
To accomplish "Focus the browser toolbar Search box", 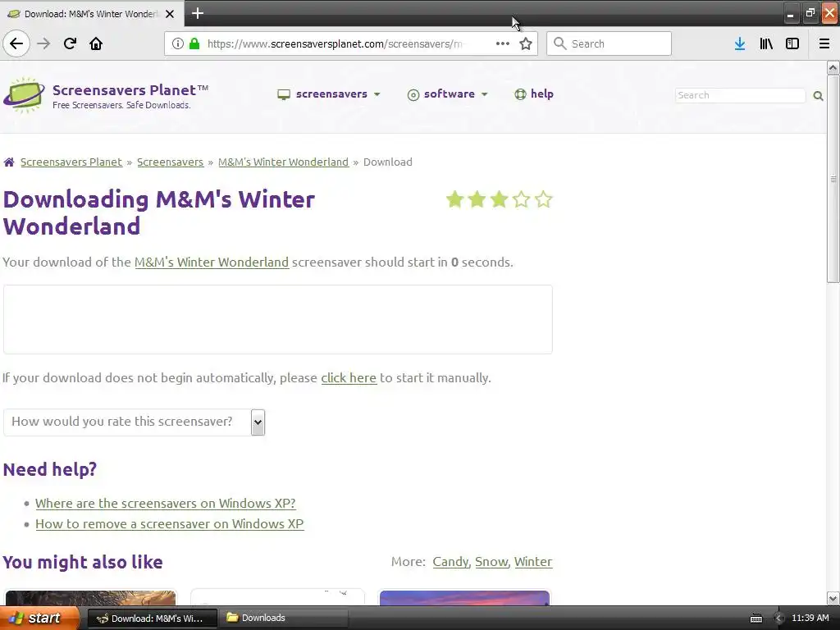I will click(x=609, y=43).
